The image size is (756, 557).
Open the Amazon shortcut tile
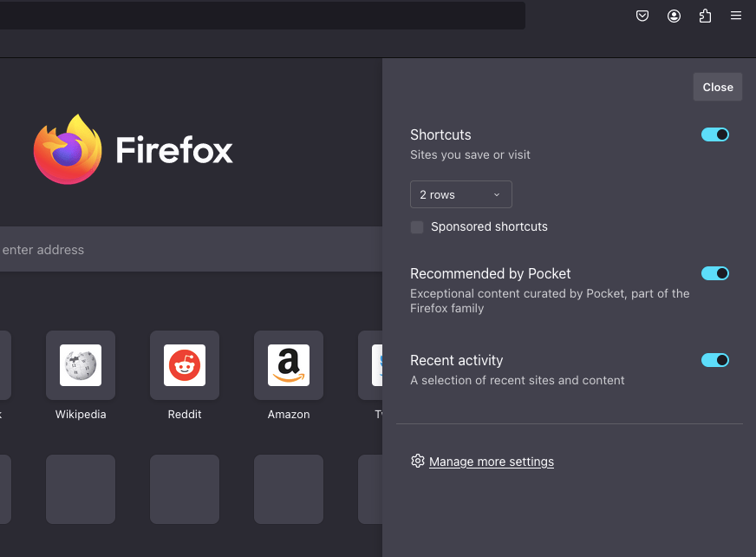point(289,365)
